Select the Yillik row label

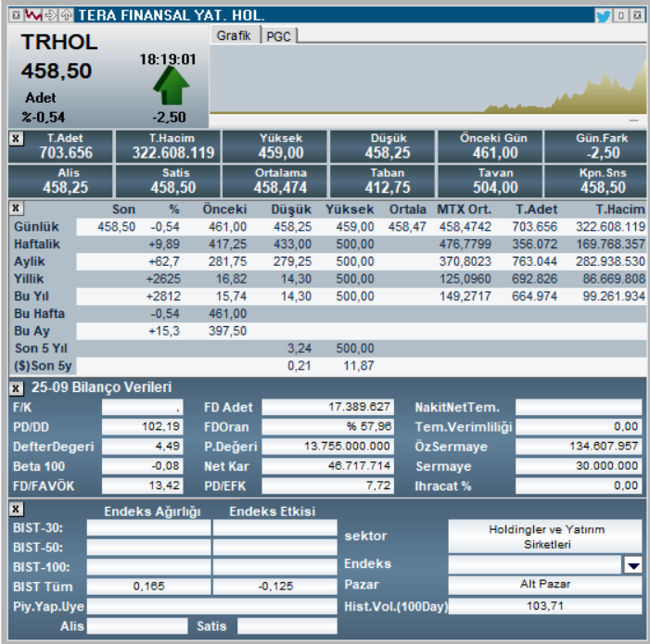[29, 279]
